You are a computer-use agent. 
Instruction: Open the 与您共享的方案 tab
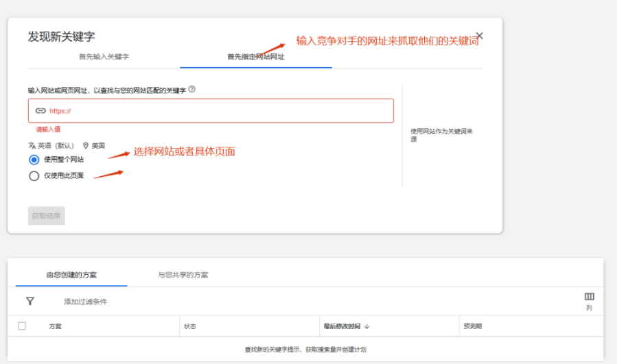[183, 275]
